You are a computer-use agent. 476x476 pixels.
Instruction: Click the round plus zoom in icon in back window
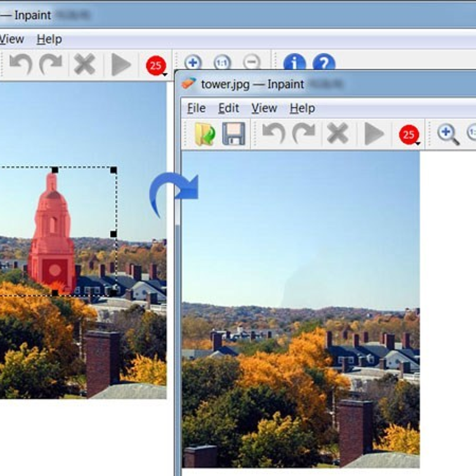pos(193,62)
